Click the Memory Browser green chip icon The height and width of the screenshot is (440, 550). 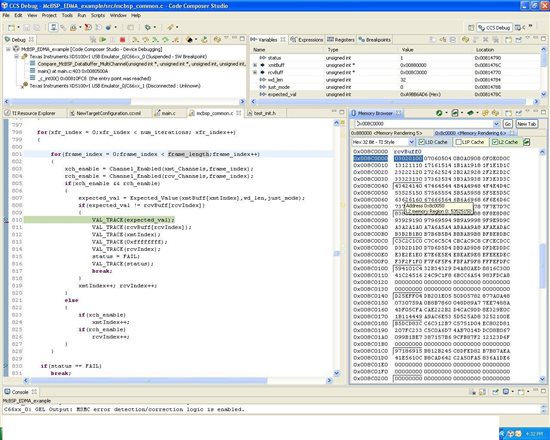tap(470, 113)
